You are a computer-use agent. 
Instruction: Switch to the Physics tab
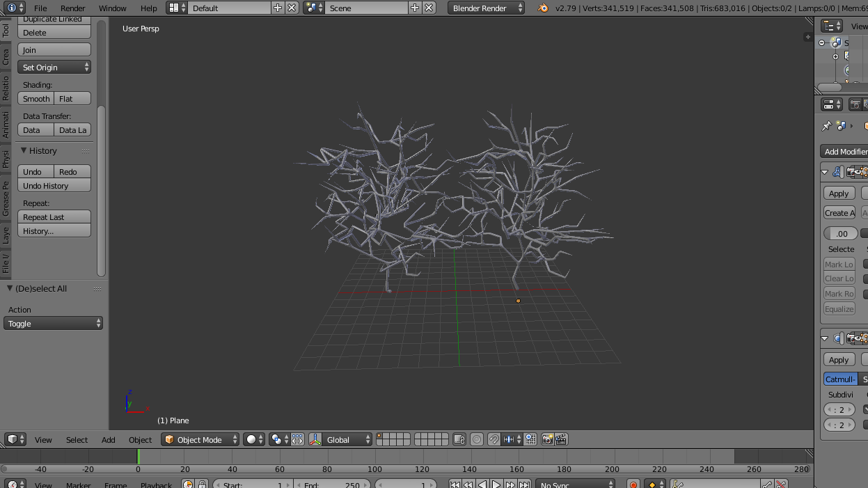[x=6, y=159]
